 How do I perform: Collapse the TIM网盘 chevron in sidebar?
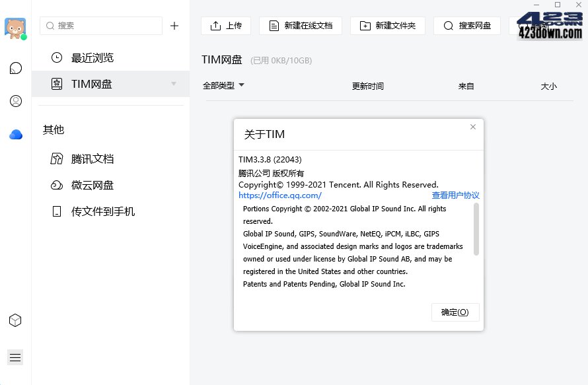[173, 84]
